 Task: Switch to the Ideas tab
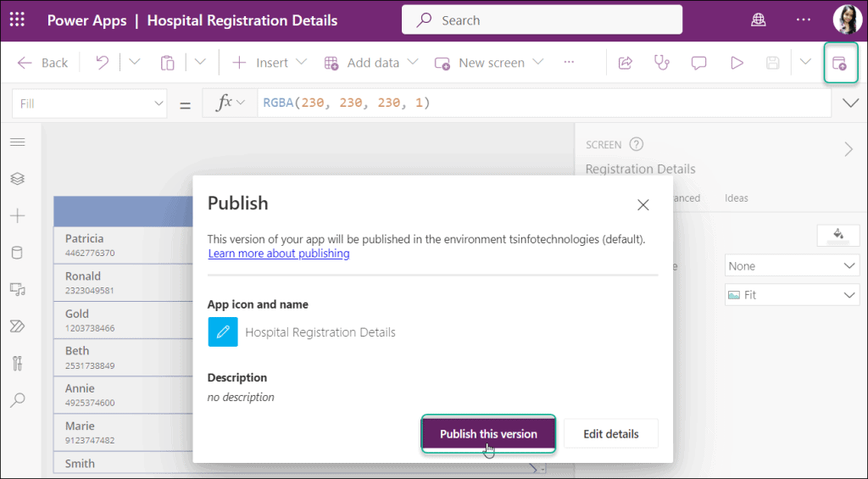pos(737,198)
